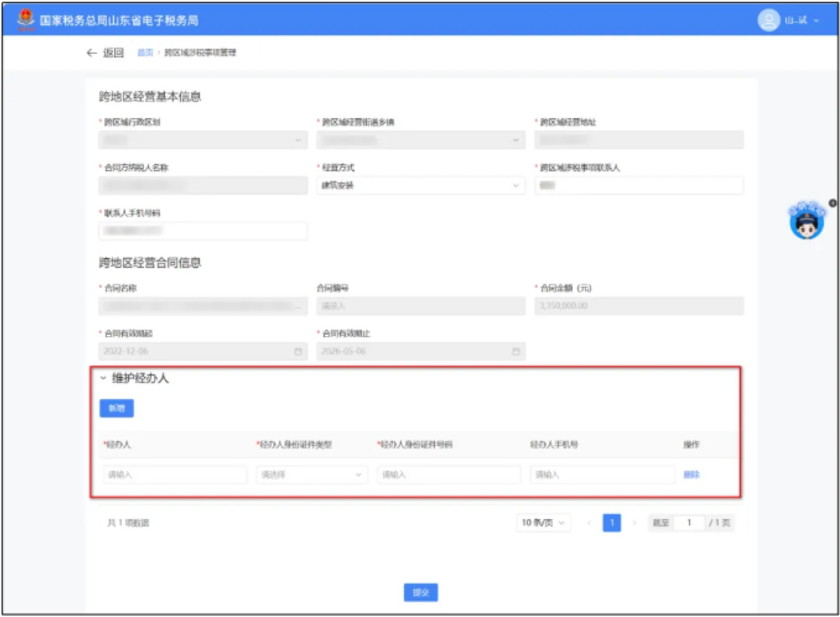Click 删除 link in the handler row

coord(692,474)
